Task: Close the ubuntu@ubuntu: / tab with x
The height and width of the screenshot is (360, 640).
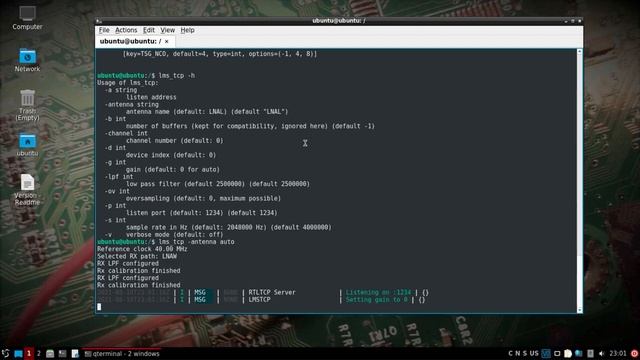Action: [167, 42]
